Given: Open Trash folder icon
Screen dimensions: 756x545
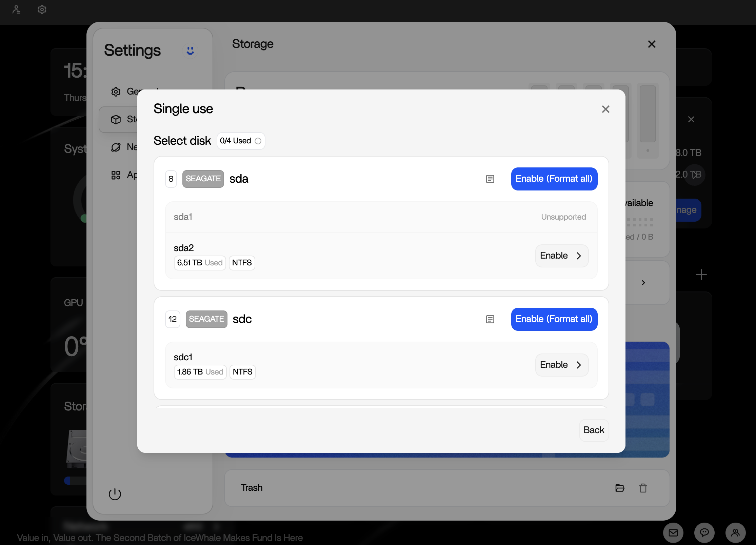Looking at the screenshot, I should point(620,488).
